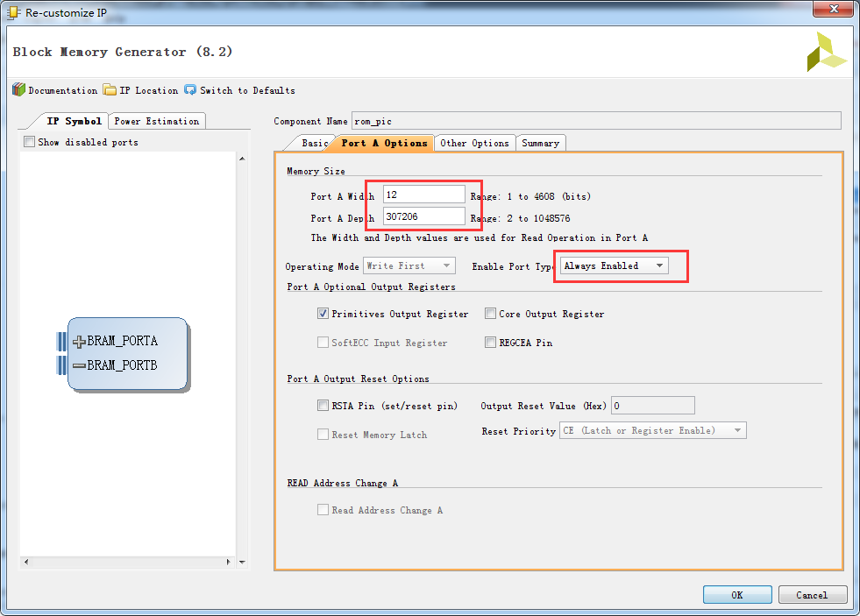Viewport: 860px width, 616px height.
Task: Click the Cancel button
Action: (812, 595)
